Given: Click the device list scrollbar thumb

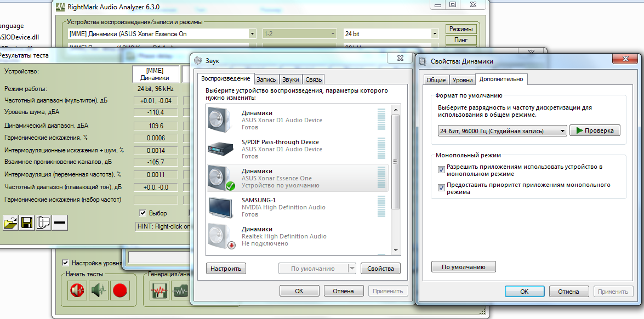Looking at the screenshot, I should point(396,162).
